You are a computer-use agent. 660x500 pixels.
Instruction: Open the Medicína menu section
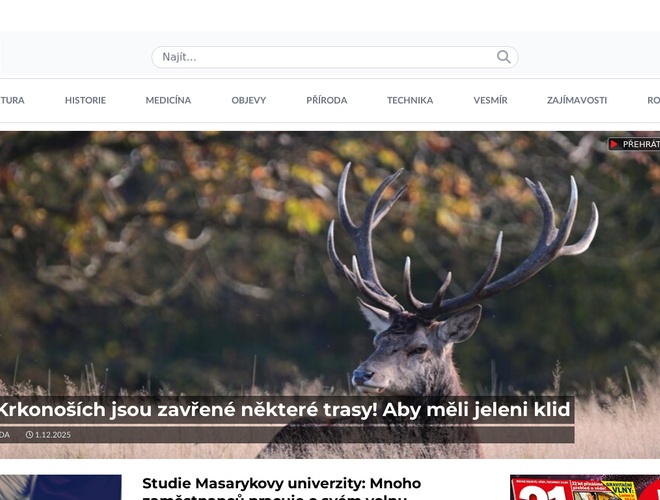168,100
